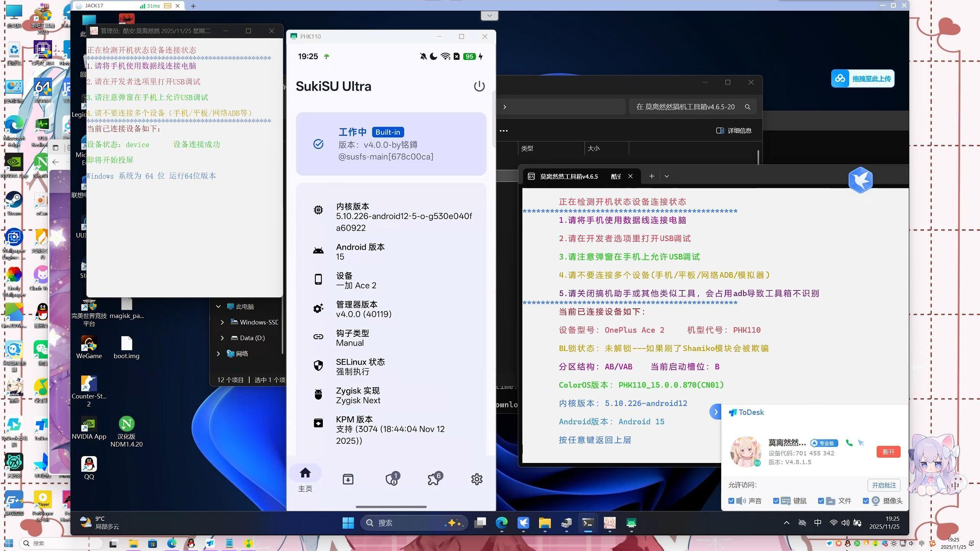Toggle the ToDesk file access checkbox
The image size is (980, 551).
click(x=821, y=501)
